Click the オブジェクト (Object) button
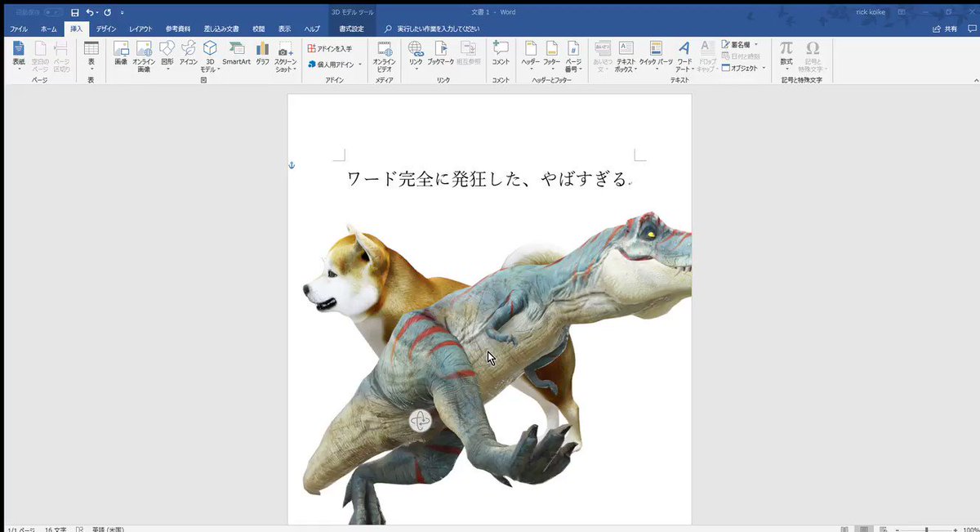 tap(744, 68)
